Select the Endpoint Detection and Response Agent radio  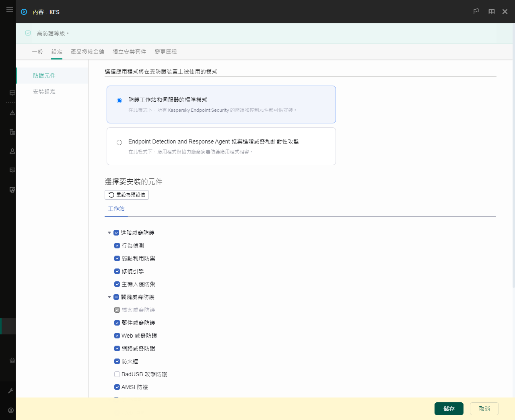coord(119,142)
